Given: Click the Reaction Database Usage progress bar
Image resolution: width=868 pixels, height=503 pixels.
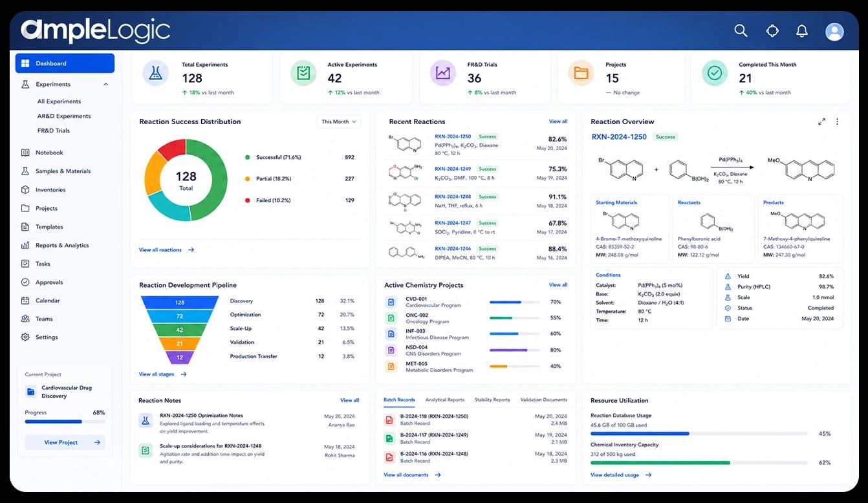Looking at the screenshot, I should point(699,434).
